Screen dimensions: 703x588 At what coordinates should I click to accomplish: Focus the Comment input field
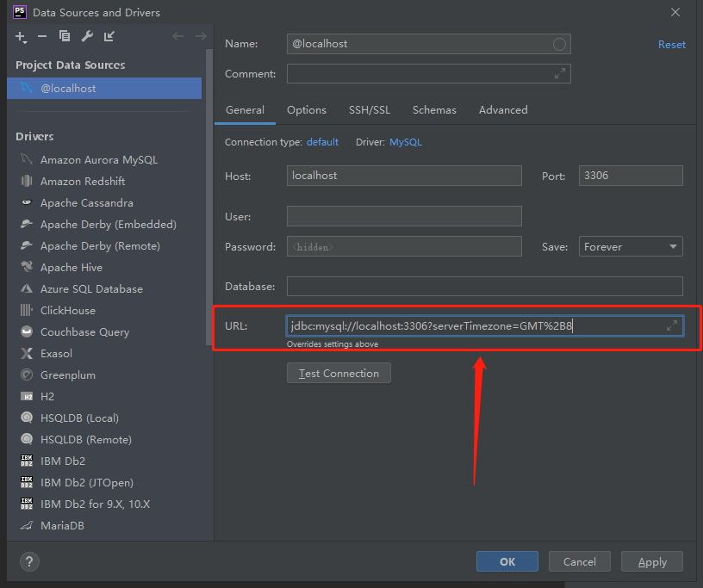tap(429, 73)
